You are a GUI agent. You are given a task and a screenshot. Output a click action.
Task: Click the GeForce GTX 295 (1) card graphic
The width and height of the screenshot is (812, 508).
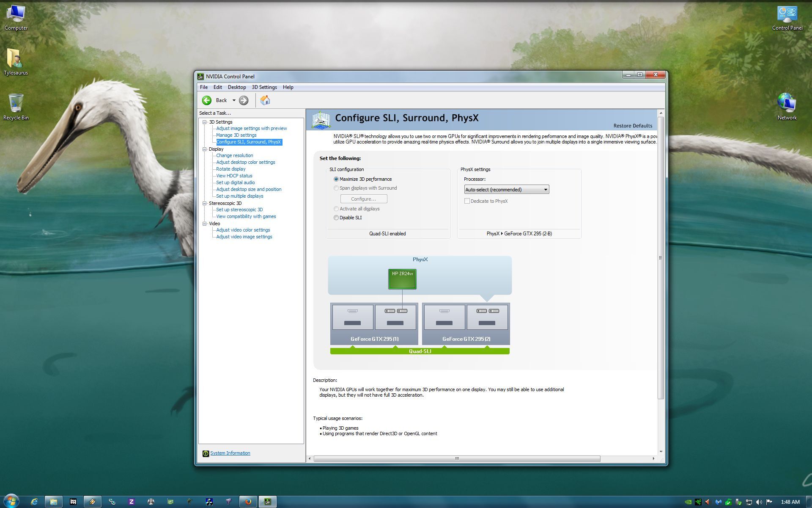coord(374,324)
